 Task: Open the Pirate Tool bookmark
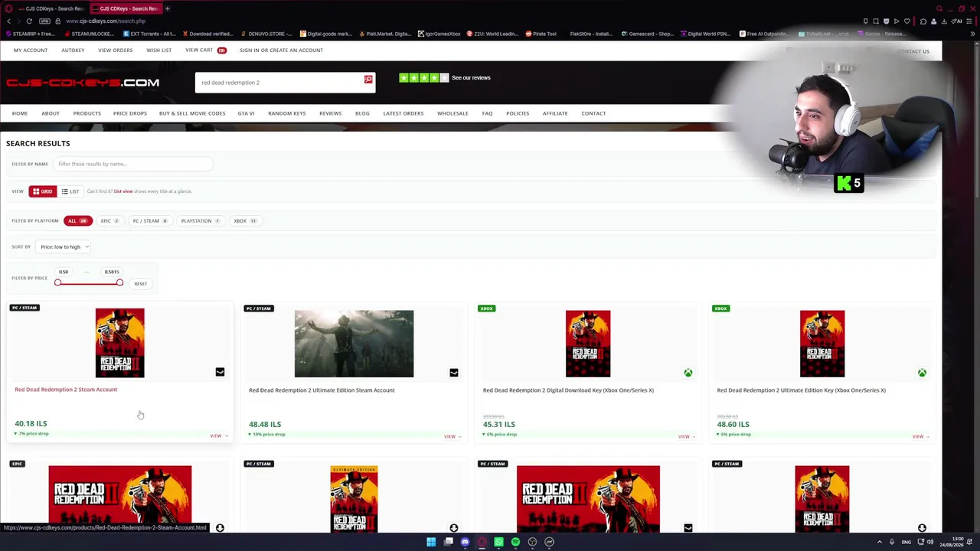540,34
